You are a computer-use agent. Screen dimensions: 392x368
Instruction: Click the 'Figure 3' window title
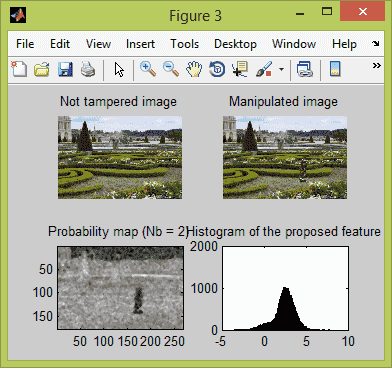click(x=195, y=16)
